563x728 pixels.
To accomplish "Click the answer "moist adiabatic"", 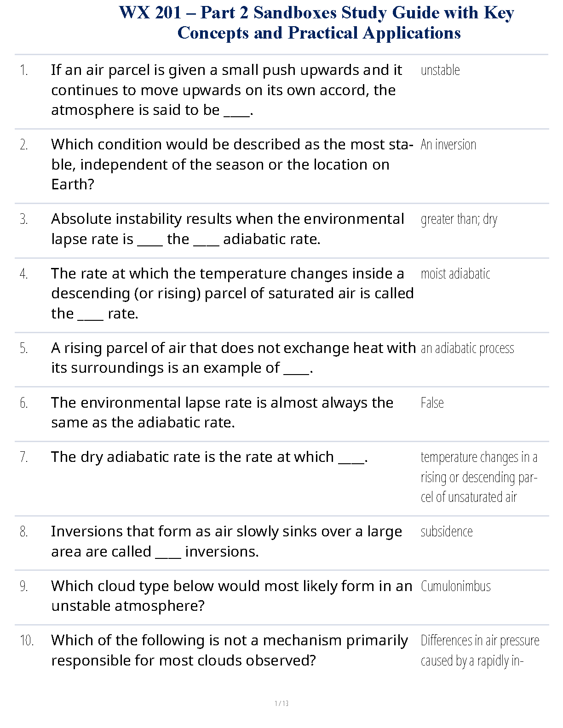I will click(x=455, y=274).
